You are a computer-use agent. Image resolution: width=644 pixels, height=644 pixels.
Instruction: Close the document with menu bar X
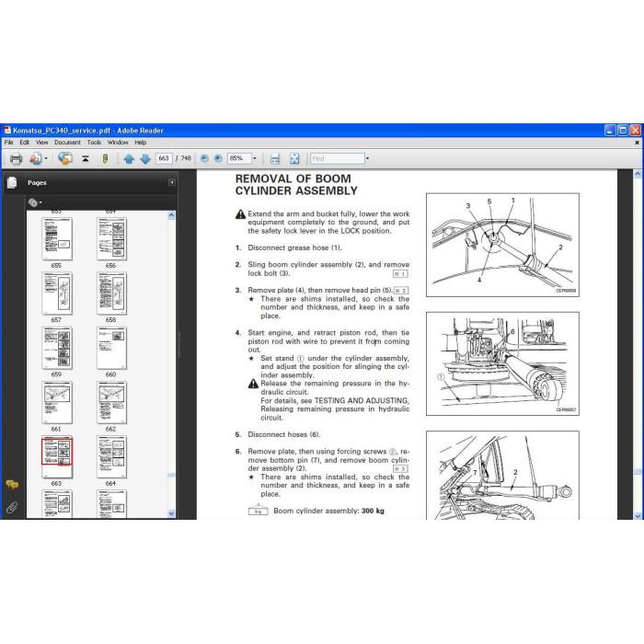coord(637,143)
